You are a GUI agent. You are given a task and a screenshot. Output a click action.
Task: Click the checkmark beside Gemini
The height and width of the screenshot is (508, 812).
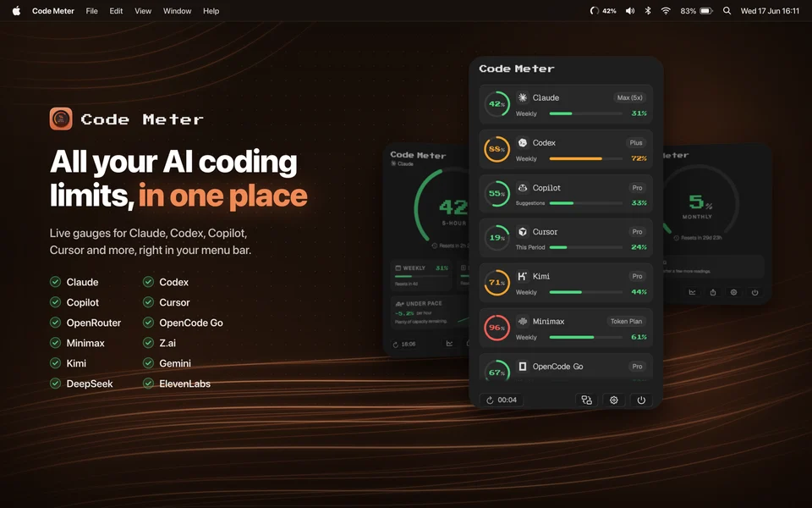click(148, 363)
